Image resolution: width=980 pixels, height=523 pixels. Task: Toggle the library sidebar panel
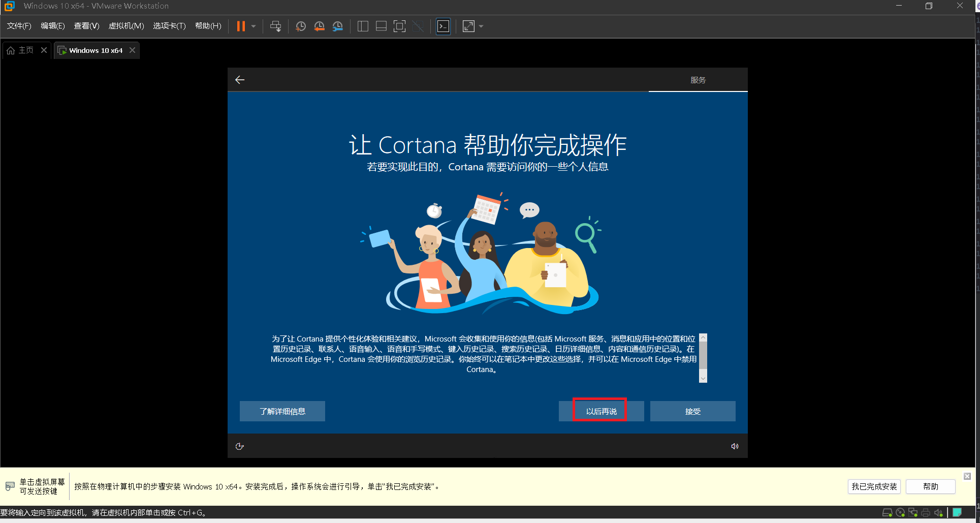tap(363, 26)
